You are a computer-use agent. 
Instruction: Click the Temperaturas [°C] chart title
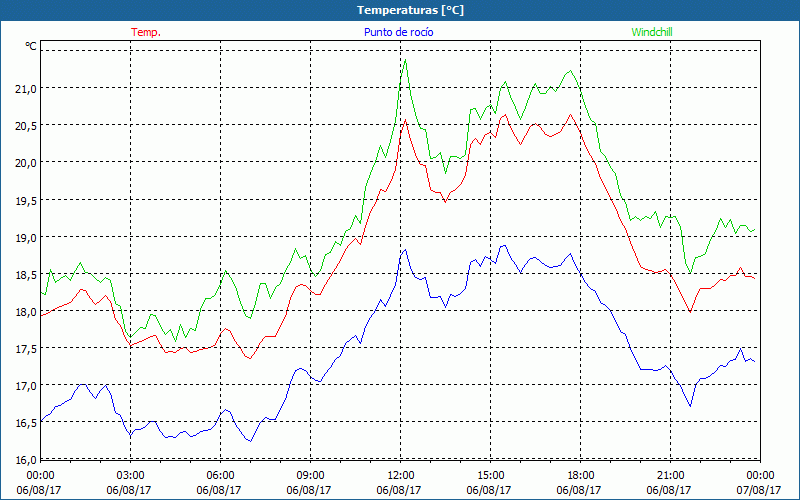click(x=410, y=10)
